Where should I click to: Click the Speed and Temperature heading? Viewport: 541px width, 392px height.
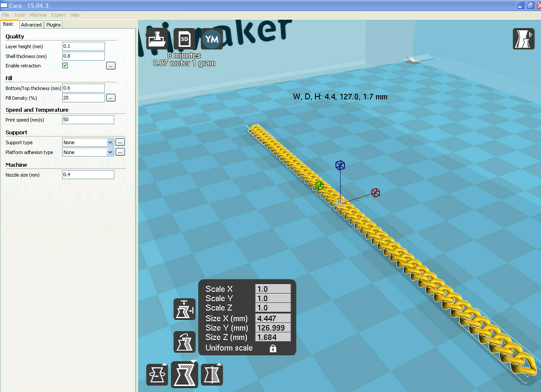pyautogui.click(x=37, y=110)
